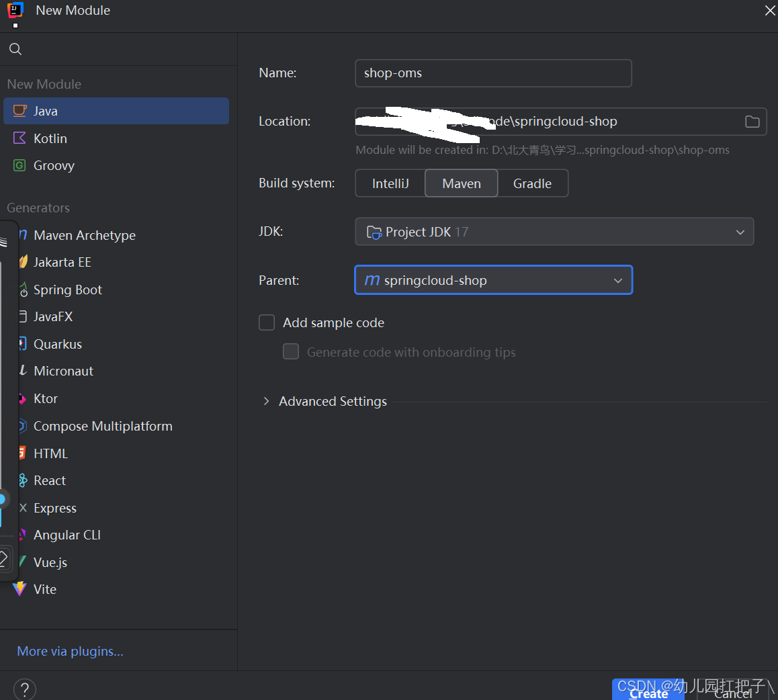Click the search magnifier icon
Screen dimensions: 778x700
coord(15,49)
